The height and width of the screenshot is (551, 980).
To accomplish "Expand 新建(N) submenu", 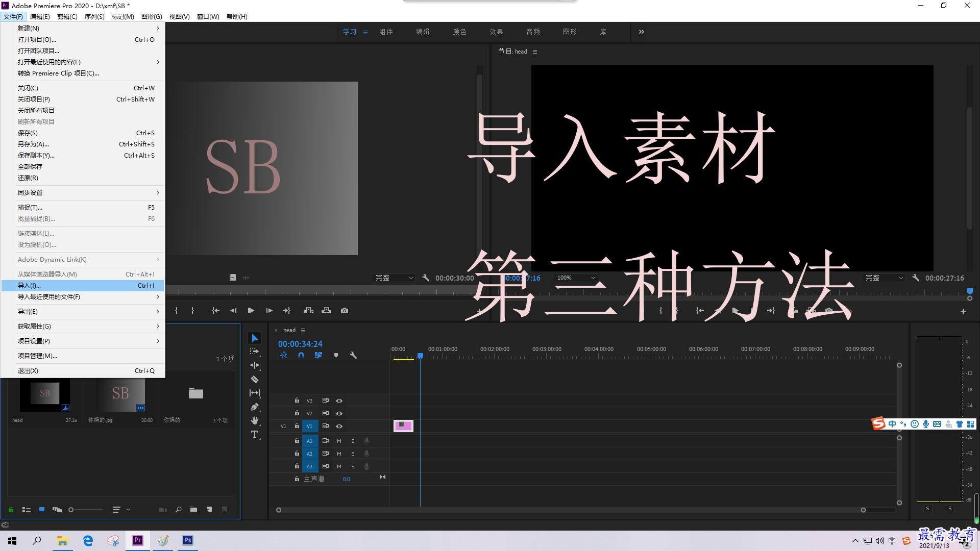I will coord(83,28).
